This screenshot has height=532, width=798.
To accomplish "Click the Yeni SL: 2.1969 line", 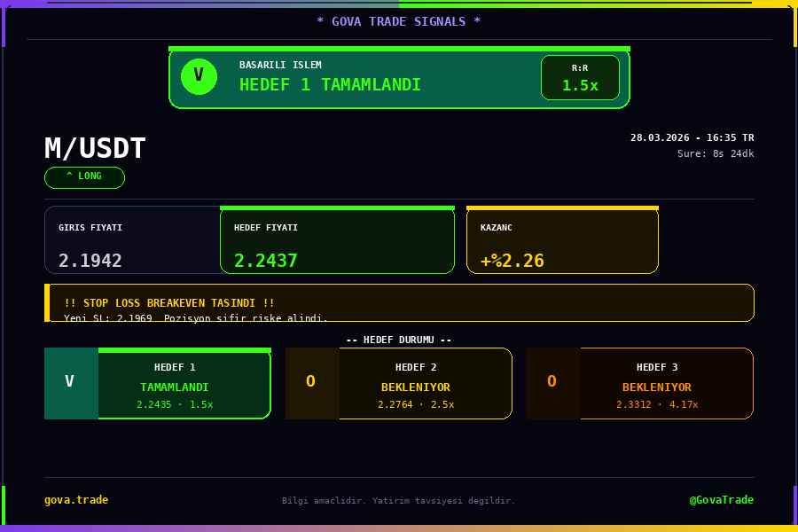I will pos(196,317).
